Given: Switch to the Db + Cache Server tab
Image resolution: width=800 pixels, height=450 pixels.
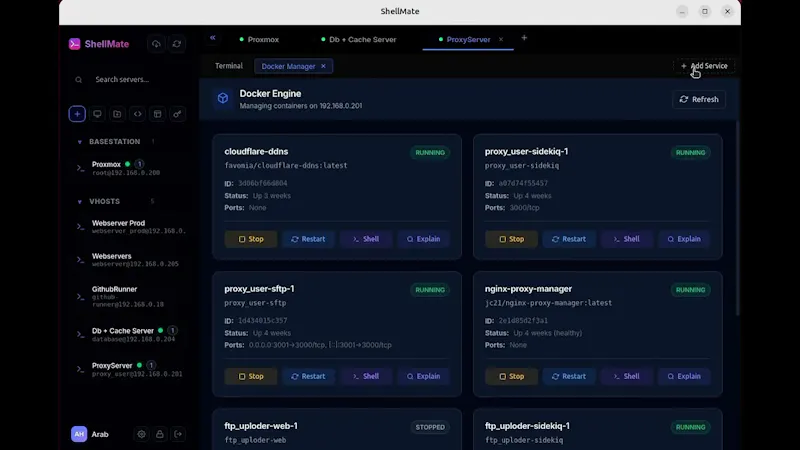Looking at the screenshot, I should pos(359,39).
